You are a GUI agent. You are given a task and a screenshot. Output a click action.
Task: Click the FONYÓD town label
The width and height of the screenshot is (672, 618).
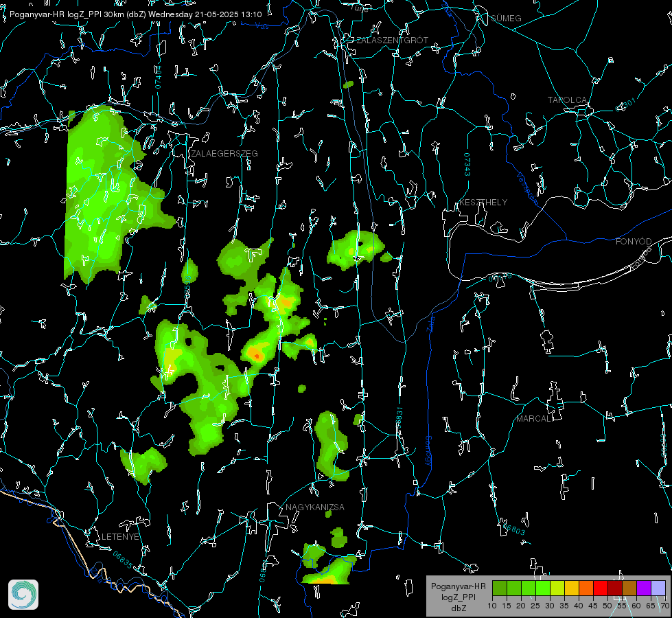(x=634, y=242)
